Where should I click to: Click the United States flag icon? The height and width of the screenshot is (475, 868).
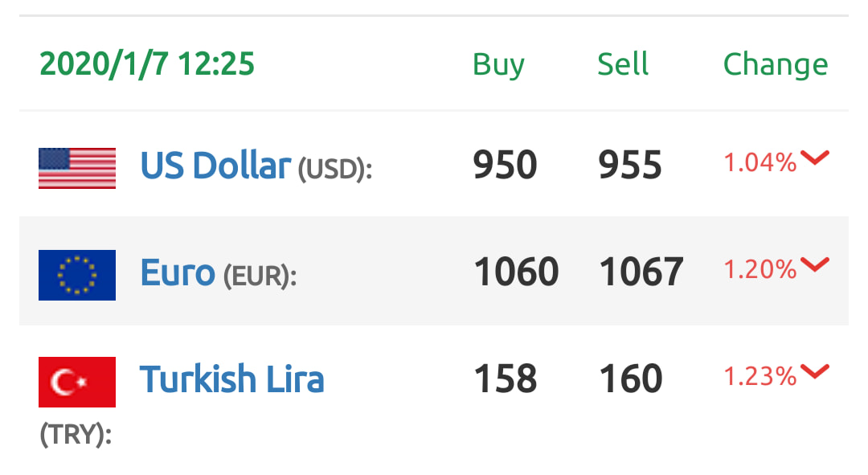tap(77, 168)
